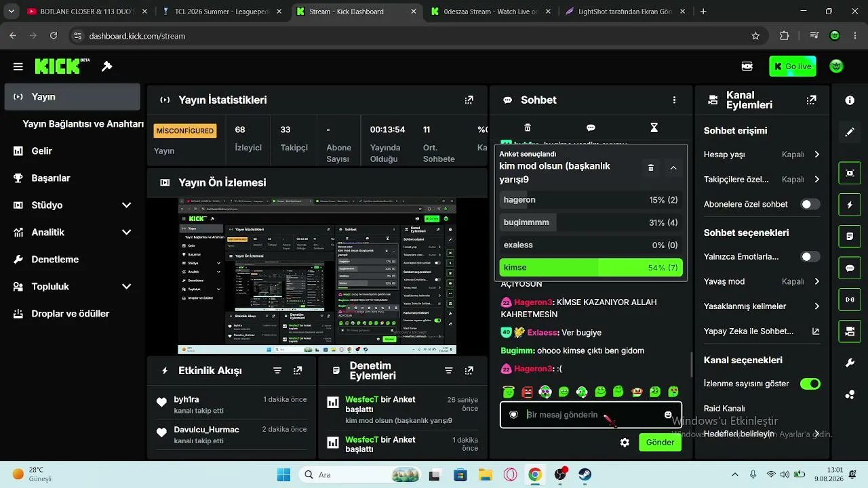Click the Go live button
Image resolution: width=868 pixels, height=488 pixels.
[x=793, y=66]
